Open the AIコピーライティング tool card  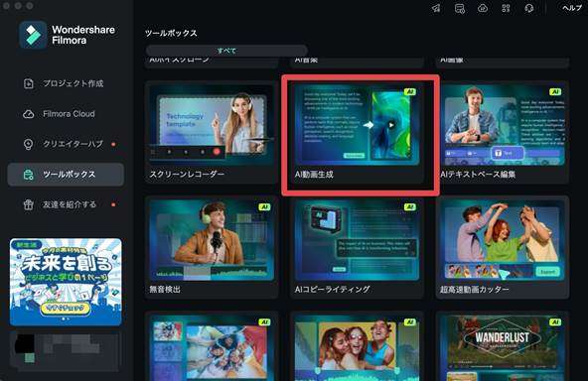pyautogui.click(x=357, y=247)
